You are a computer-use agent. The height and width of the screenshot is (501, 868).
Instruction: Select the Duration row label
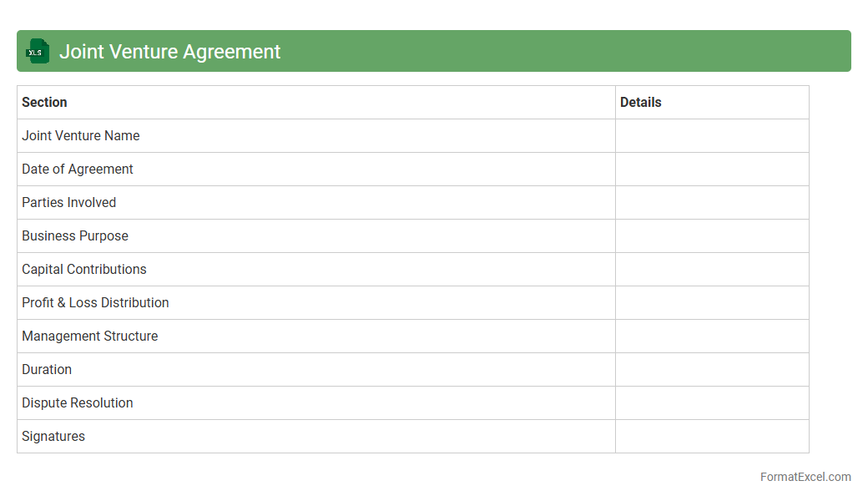click(x=47, y=369)
